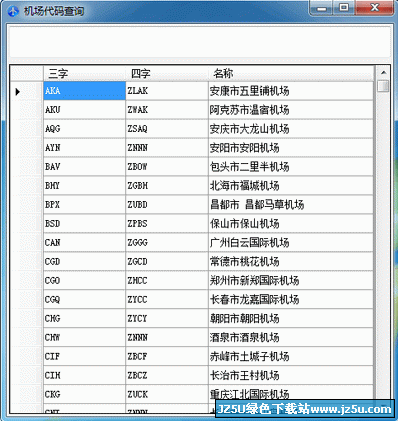Click the scrollbar up arrow

click(x=383, y=72)
